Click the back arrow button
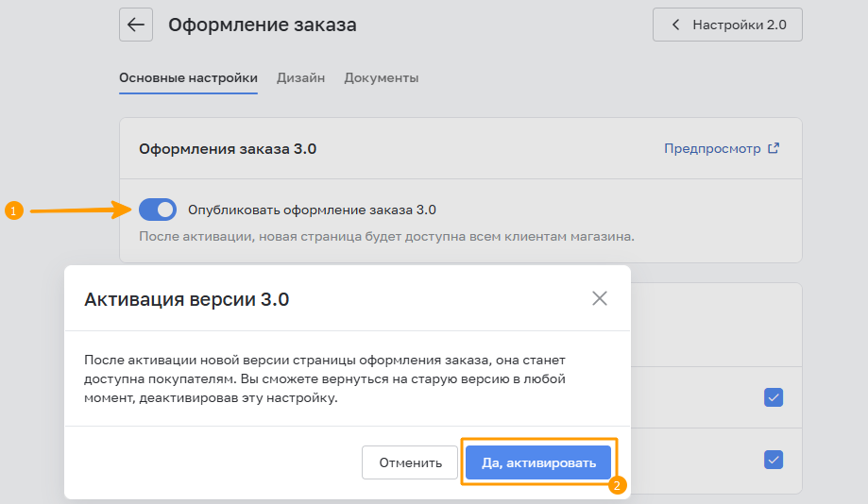 [136, 25]
